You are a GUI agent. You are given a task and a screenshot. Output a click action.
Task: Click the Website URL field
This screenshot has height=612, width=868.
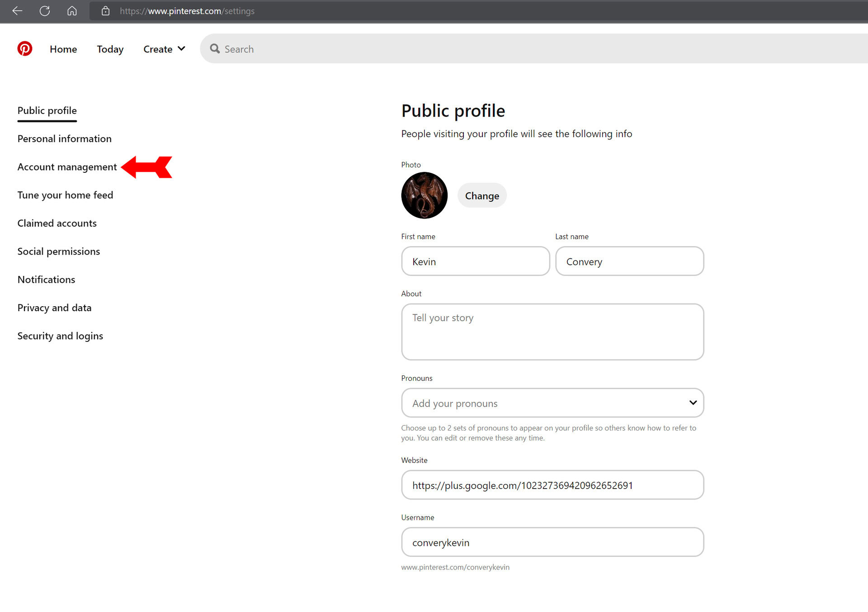click(x=552, y=485)
